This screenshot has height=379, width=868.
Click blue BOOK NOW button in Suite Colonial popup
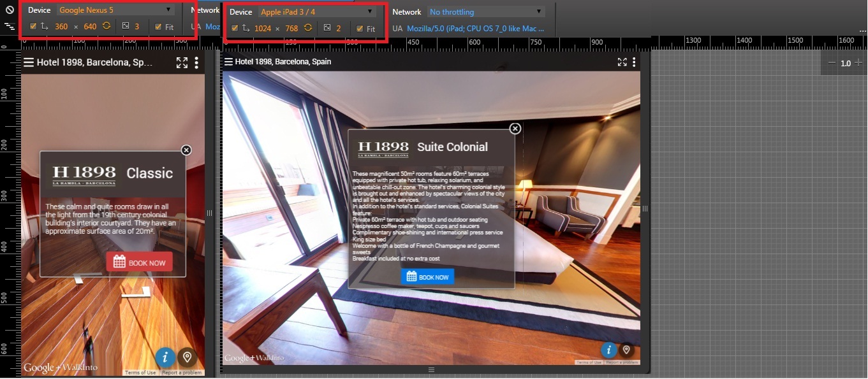point(427,276)
